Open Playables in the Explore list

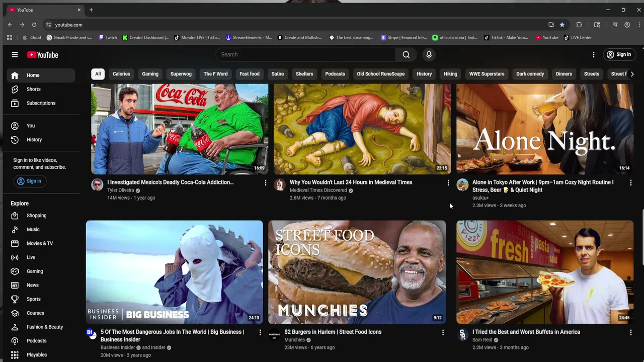coord(41,355)
